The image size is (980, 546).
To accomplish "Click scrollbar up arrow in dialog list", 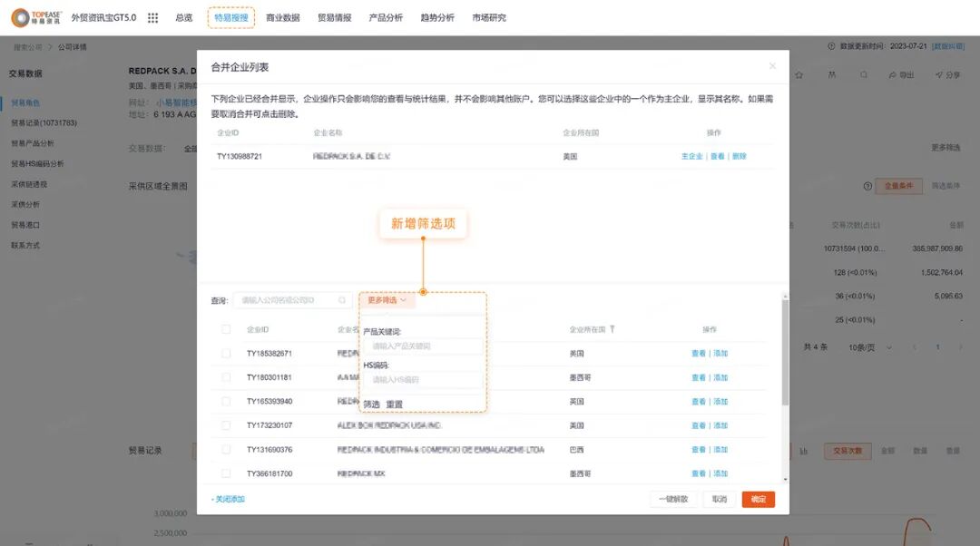I will click(785, 296).
